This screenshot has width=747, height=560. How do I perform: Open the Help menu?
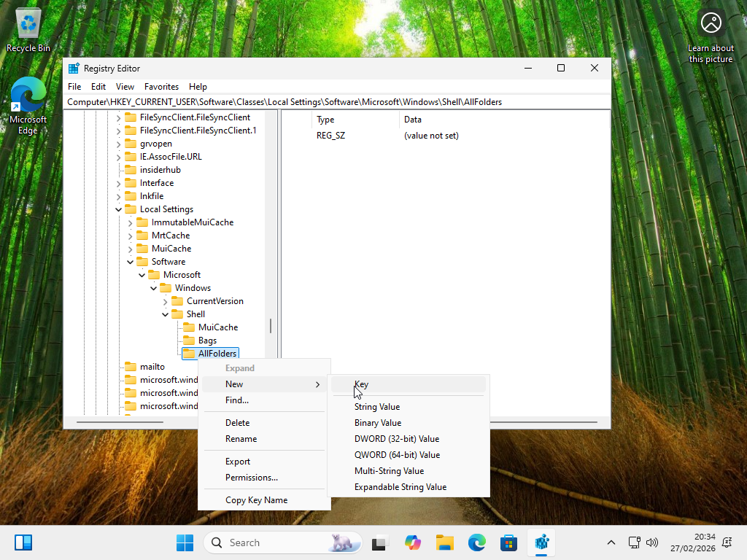coord(198,87)
